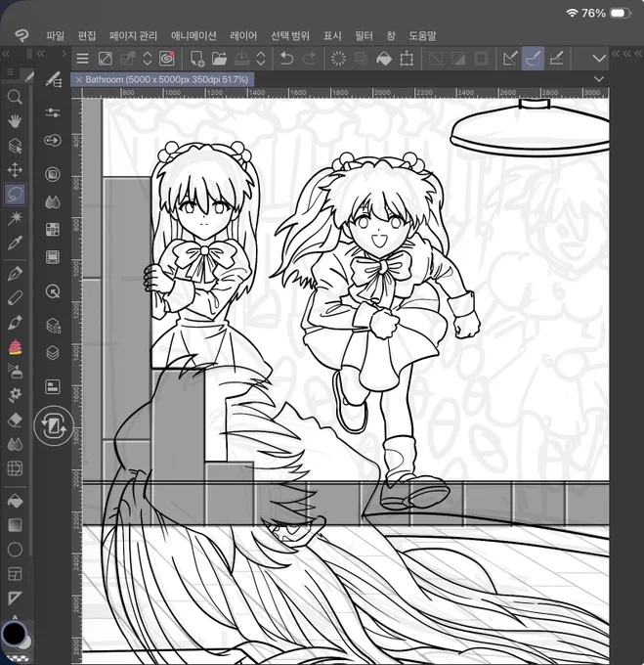Collapse the tool palette double arrow
Screen dimensions: 644x665
6,54
